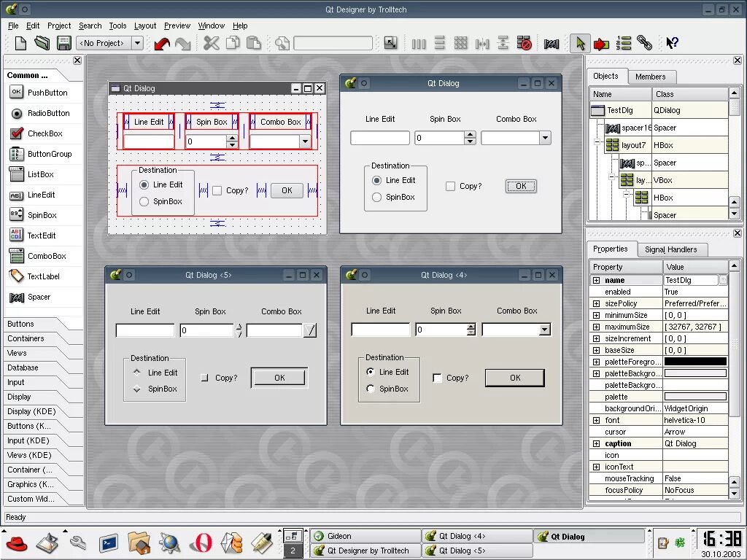Open the Layout menu
The image size is (747, 560).
[x=145, y=26]
